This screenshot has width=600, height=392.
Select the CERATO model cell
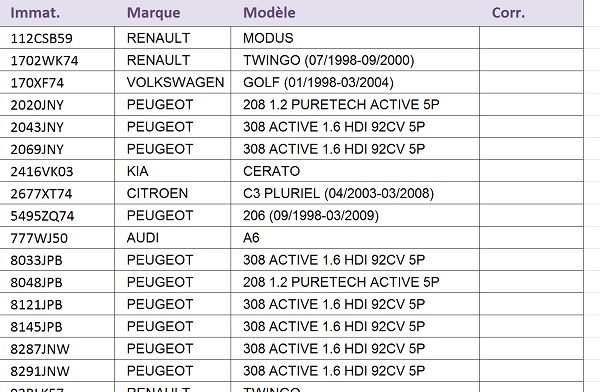[355, 171]
